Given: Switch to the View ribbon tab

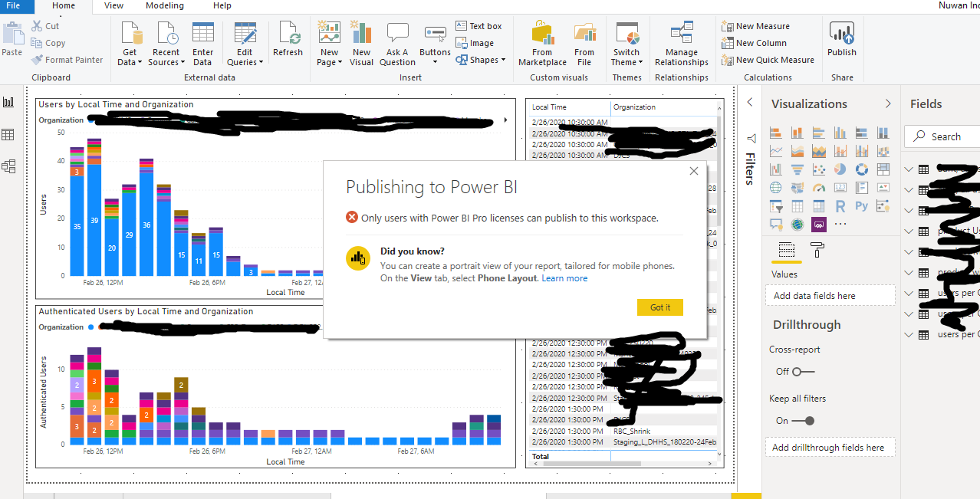Looking at the screenshot, I should point(113,5).
